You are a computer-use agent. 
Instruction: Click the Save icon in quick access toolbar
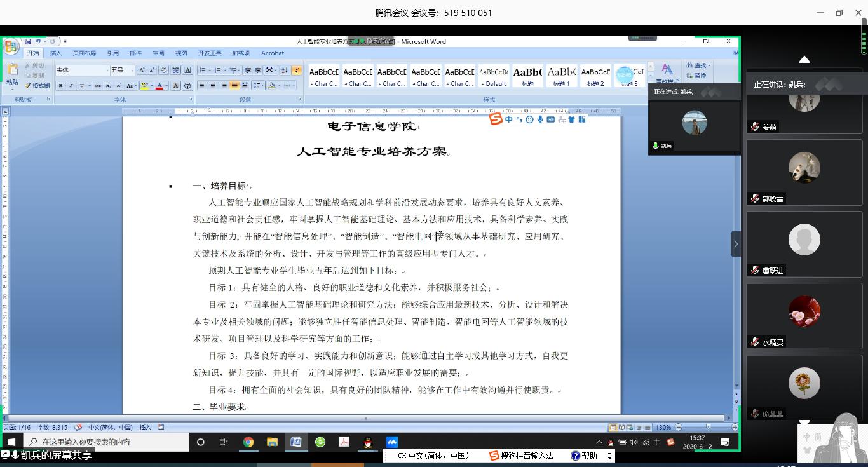[x=29, y=41]
